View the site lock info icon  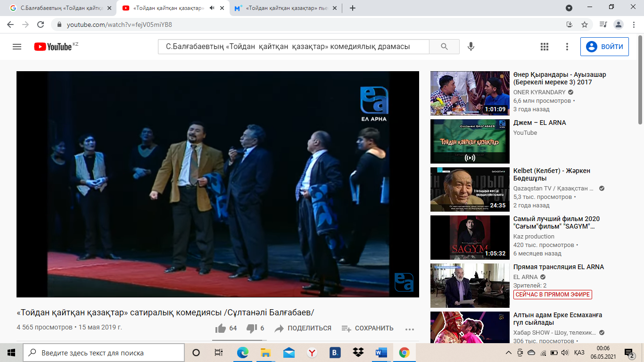60,25
